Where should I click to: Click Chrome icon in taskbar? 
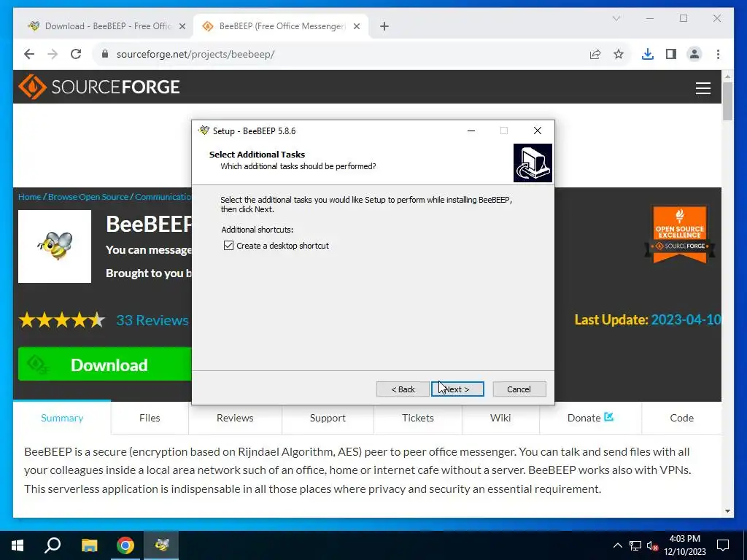coord(125,545)
